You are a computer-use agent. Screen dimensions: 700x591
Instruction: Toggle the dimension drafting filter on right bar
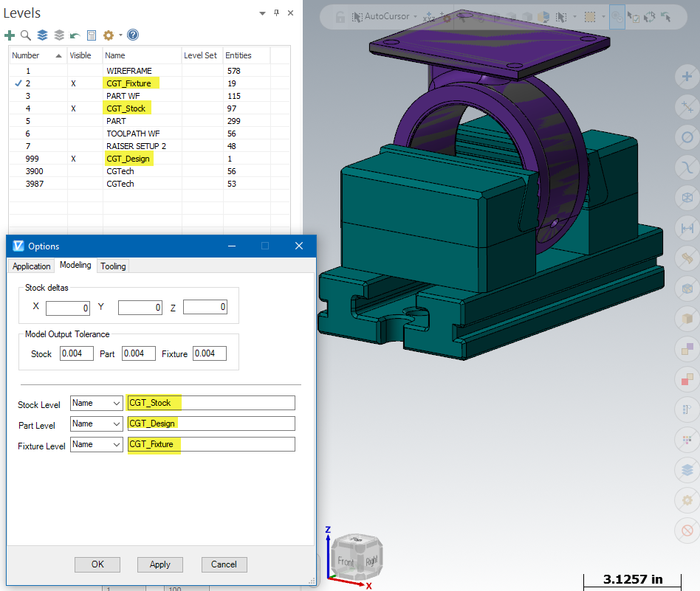[687, 228]
